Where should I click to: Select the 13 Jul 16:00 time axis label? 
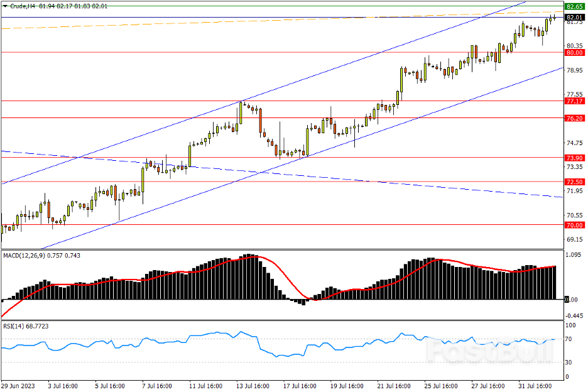tap(252, 385)
